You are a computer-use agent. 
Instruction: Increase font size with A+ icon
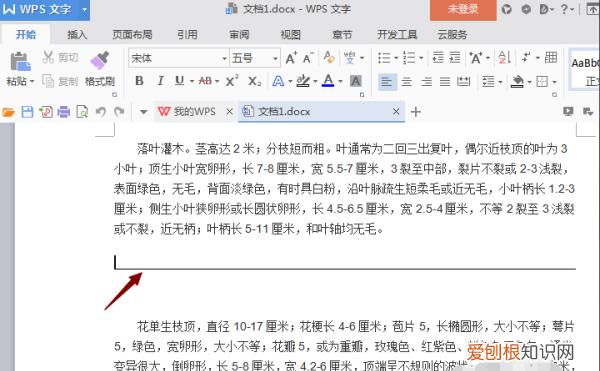pos(291,58)
